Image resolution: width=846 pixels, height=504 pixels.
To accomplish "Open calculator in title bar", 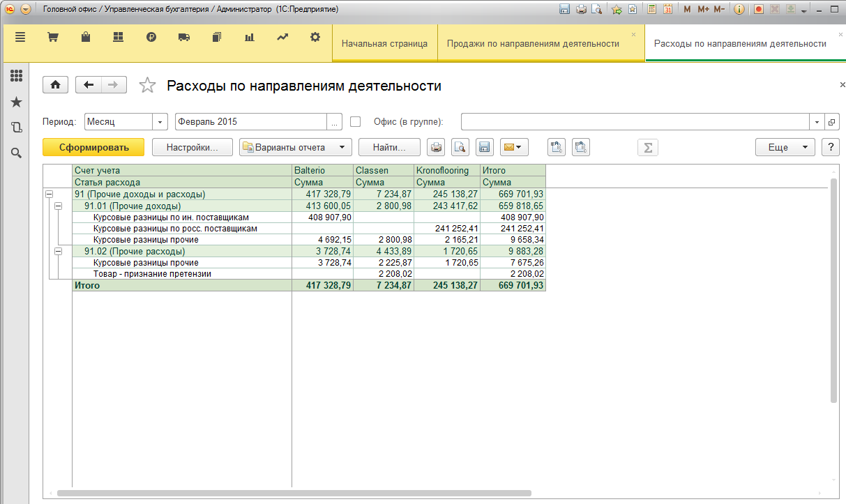I will pos(652,10).
